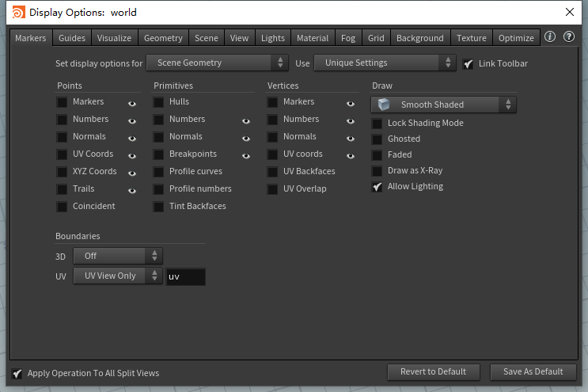Open the UV View Only boundaries dropdown
588x392 pixels.
(x=117, y=276)
